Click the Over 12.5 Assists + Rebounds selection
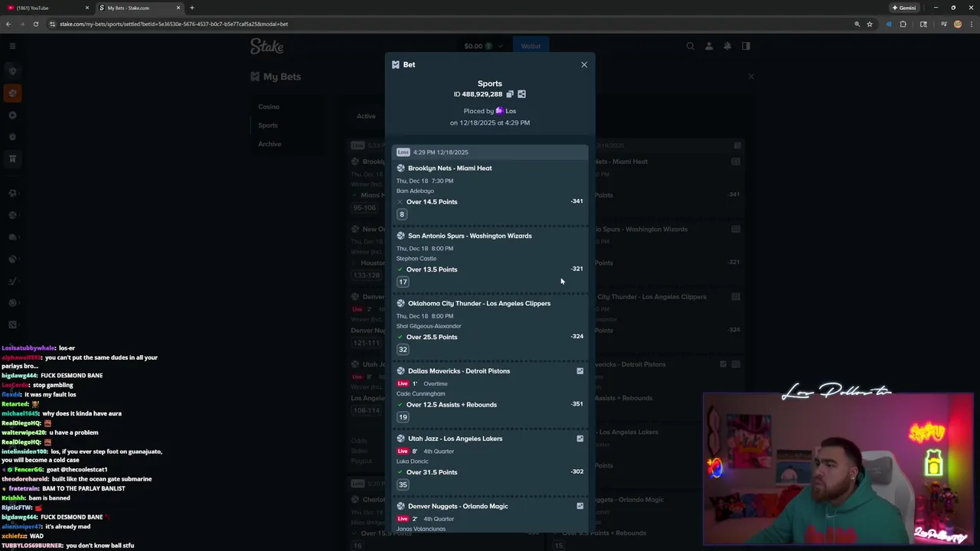 point(452,405)
